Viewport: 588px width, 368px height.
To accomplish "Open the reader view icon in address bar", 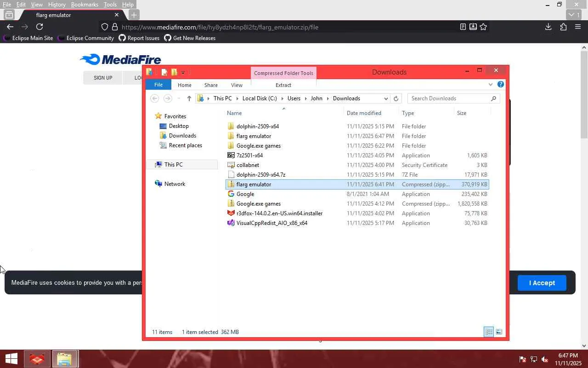I will (x=463, y=27).
